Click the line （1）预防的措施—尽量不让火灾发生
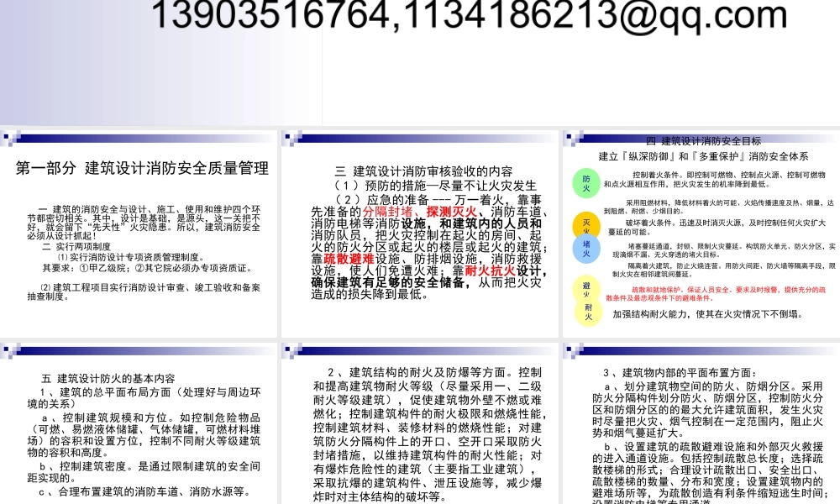The width and height of the screenshot is (840, 504). 434,186
